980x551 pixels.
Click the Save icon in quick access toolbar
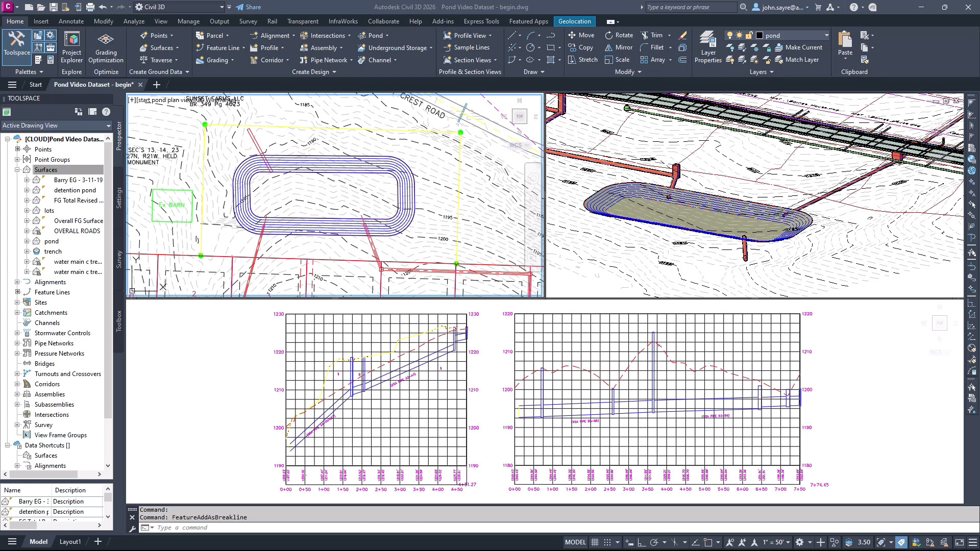coord(53,7)
